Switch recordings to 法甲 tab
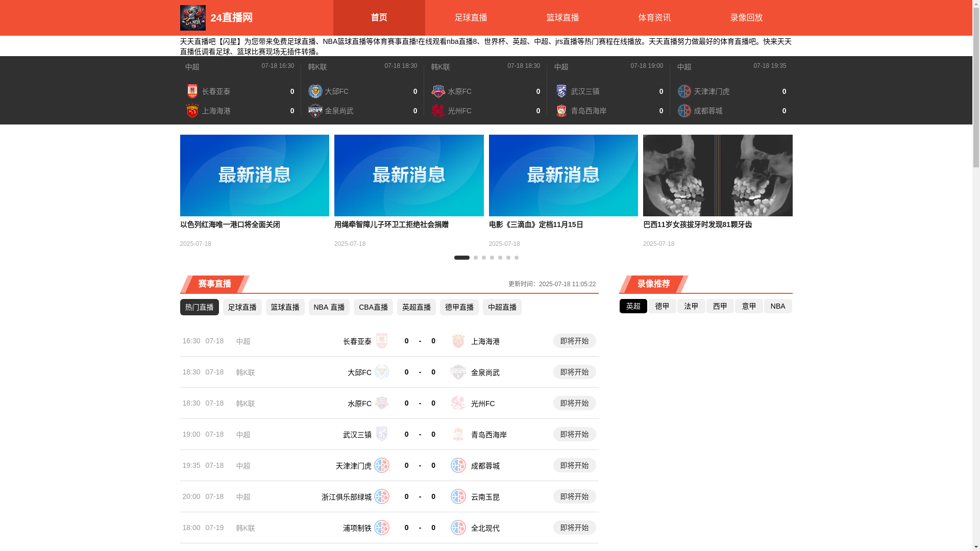Viewport: 980px width, 551px height. click(x=691, y=306)
